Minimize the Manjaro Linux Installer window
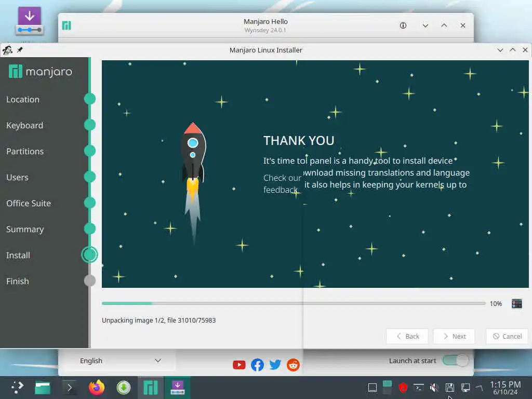The image size is (532, 399). (x=500, y=50)
